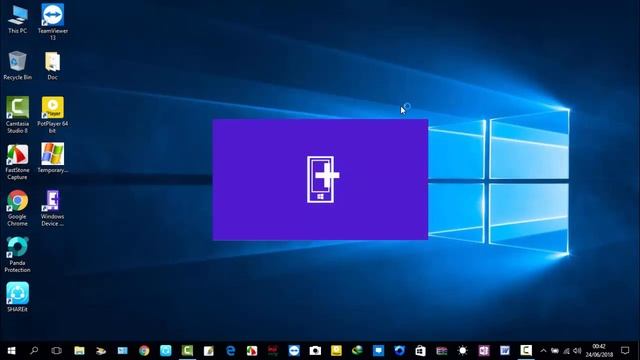Open the Windows Start menu
Image resolution: width=640 pixels, height=360 pixels.
coord(11,351)
